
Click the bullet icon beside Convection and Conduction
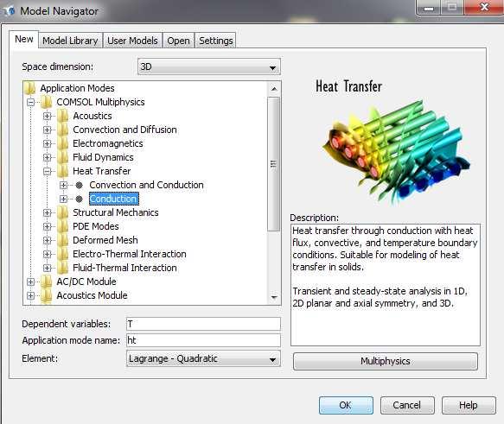79,185
